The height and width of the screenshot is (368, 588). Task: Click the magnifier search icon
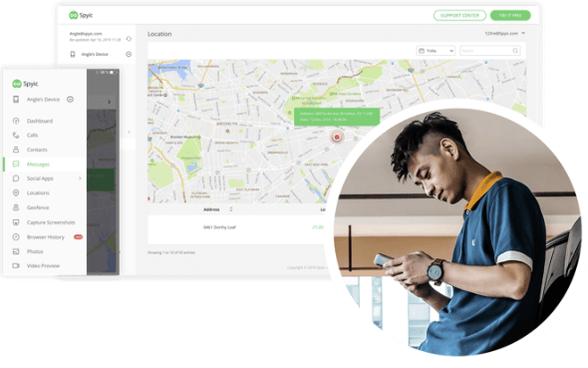tap(515, 51)
